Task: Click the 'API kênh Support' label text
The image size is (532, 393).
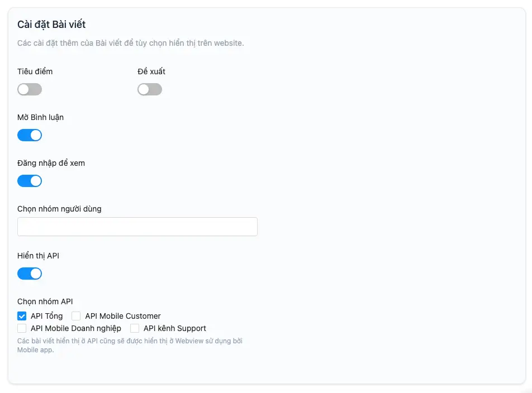Action: (175, 328)
